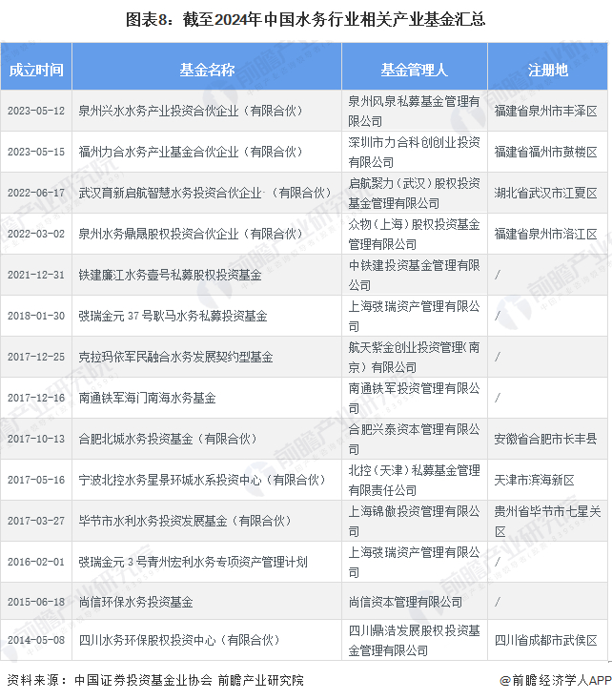Click the date 2017-03-27
Screen dimensions: 612x700
click(x=36, y=521)
